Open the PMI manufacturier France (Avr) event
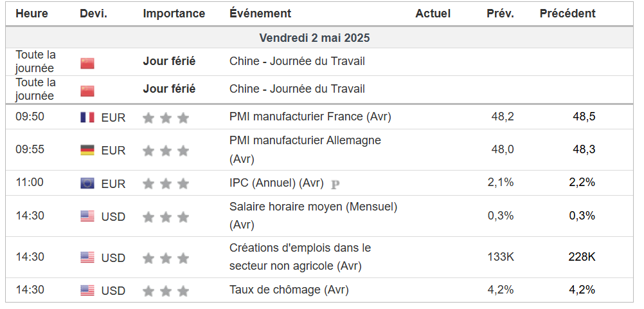This screenshot has width=644, height=309. [x=310, y=117]
